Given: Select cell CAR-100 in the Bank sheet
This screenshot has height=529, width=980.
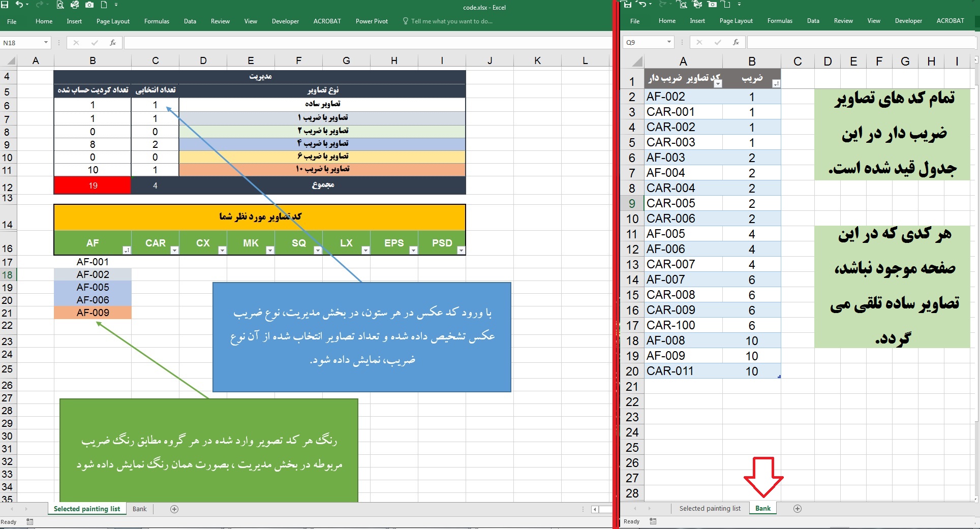Looking at the screenshot, I should click(683, 325).
